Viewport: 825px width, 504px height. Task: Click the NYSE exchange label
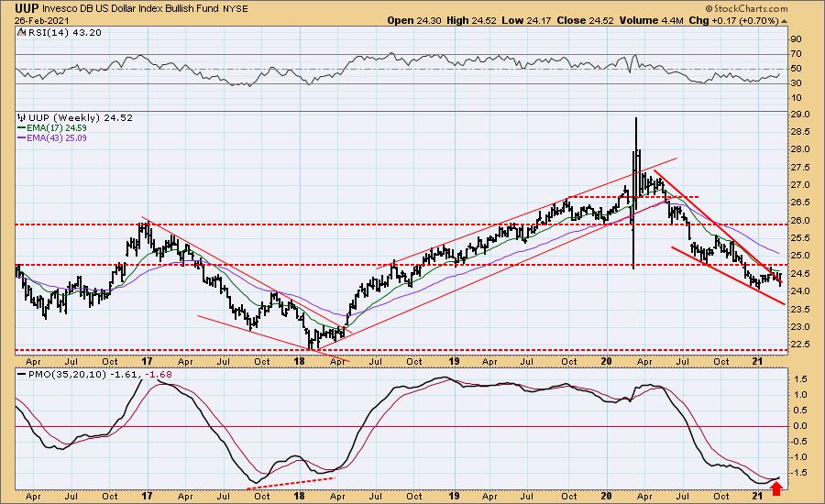(235, 9)
